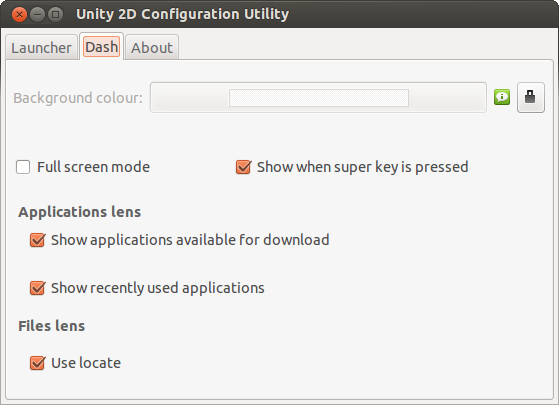This screenshot has height=405, width=559.
Task: Click the Applications lens heading
Action: (x=80, y=212)
